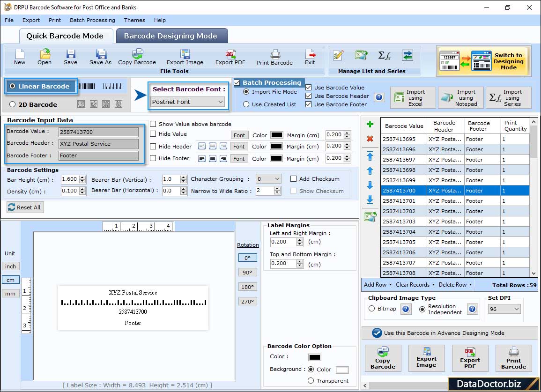The height and width of the screenshot is (392, 541).
Task: Click the Exit toolbar icon
Action: 310,57
